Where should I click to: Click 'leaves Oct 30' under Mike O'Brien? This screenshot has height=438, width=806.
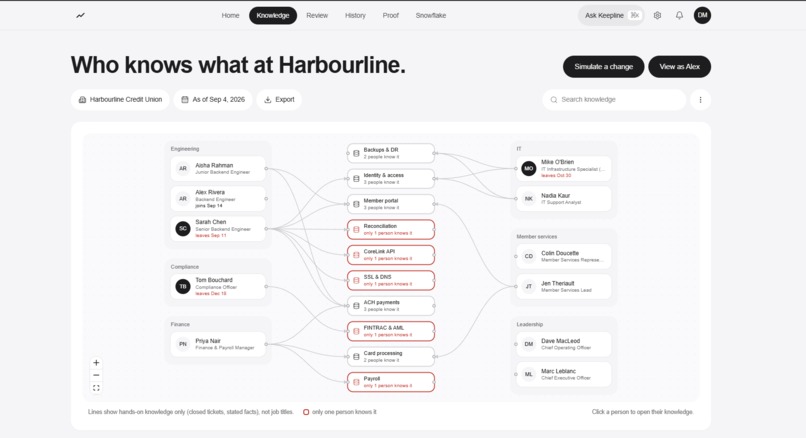[556, 175]
